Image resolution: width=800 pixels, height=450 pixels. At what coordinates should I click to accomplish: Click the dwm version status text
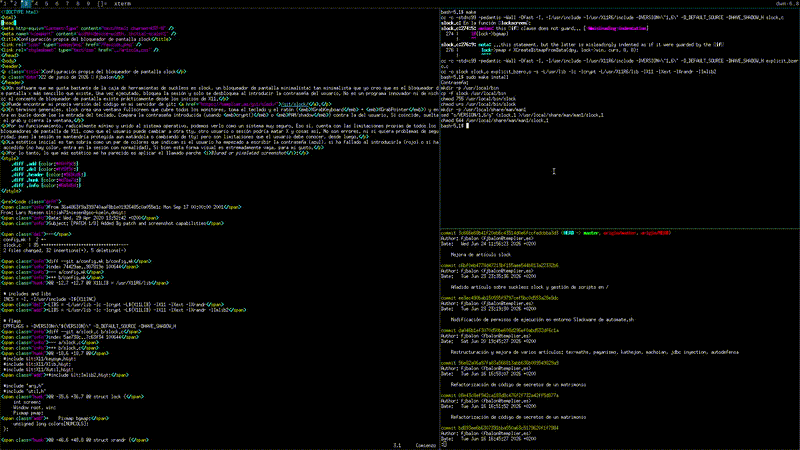point(787,3)
